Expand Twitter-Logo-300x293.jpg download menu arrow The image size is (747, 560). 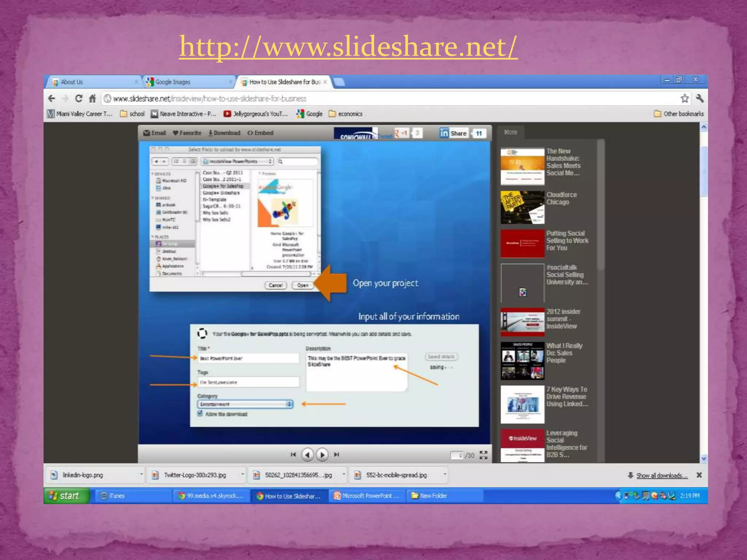click(242, 475)
